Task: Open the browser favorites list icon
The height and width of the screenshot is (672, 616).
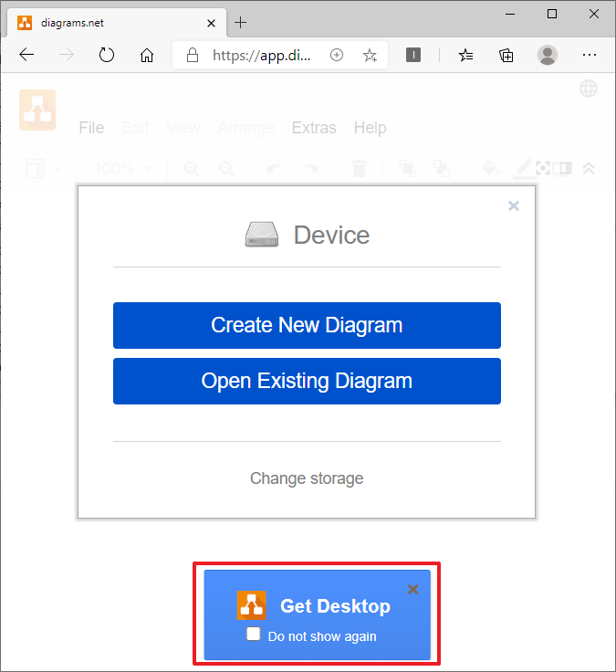Action: click(x=465, y=56)
